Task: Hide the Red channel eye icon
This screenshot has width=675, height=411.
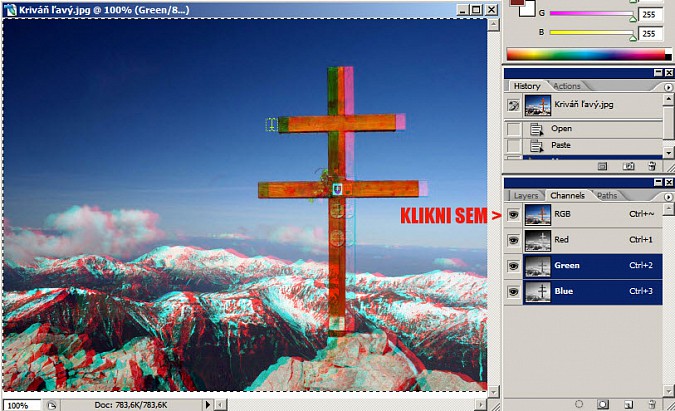Action: tap(513, 240)
